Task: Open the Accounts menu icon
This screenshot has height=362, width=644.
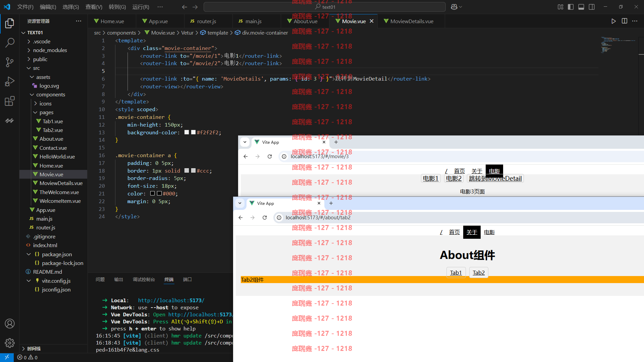Action: pyautogui.click(x=10, y=323)
